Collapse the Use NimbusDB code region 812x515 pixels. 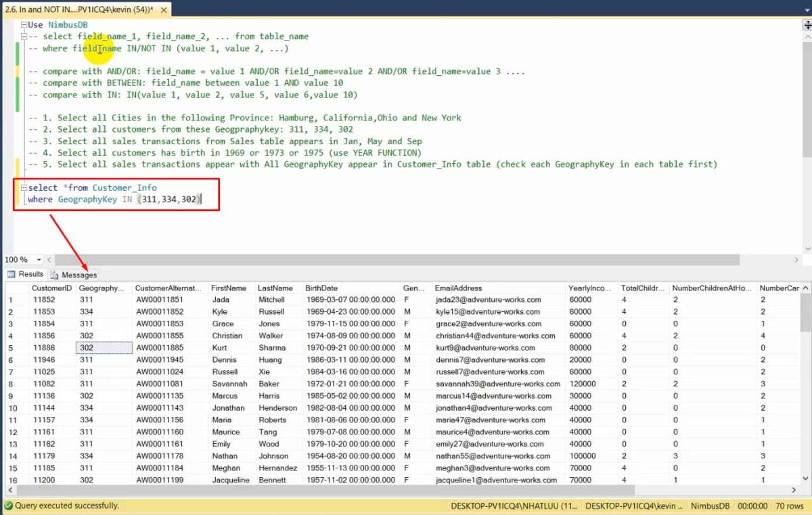24,24
